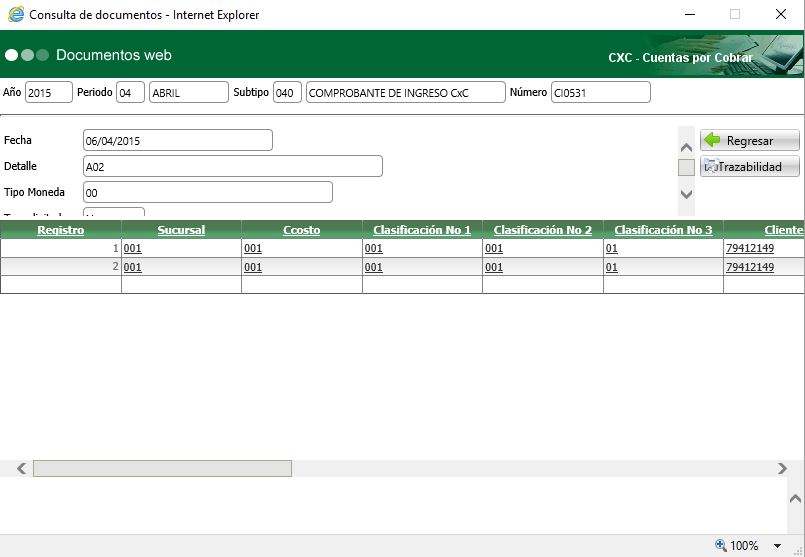Click the zoom magnifier icon in status bar
Viewport: 805px width, 557px height.
pos(720,546)
